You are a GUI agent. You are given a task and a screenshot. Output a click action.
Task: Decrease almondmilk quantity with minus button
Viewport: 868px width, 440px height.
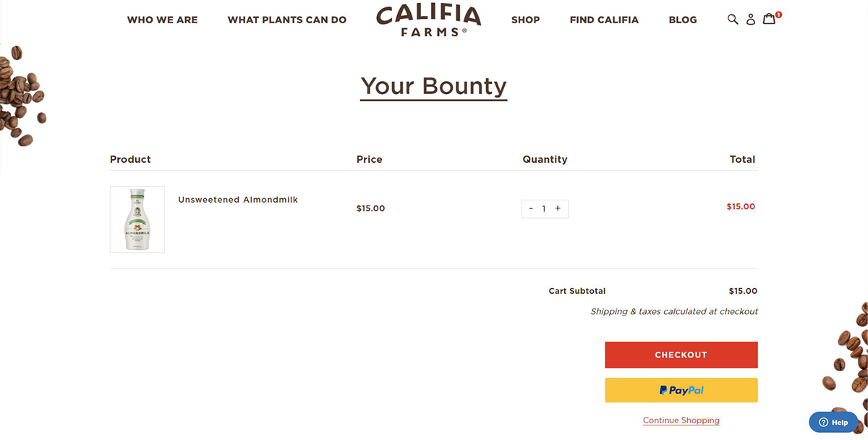(531, 208)
